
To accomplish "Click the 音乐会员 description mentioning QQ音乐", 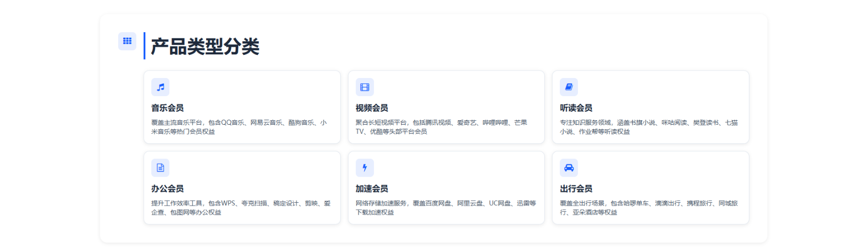I will (x=239, y=127).
